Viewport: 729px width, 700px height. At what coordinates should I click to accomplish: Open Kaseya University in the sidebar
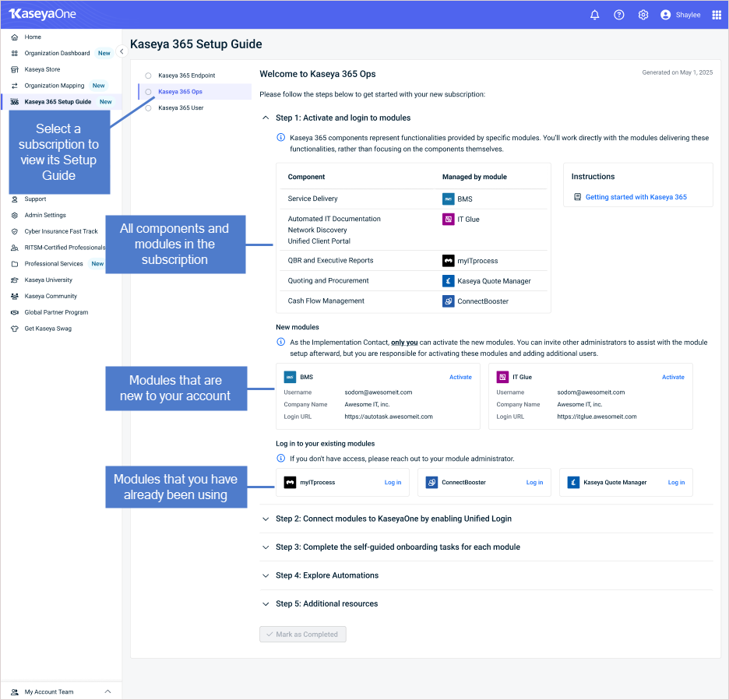click(48, 280)
